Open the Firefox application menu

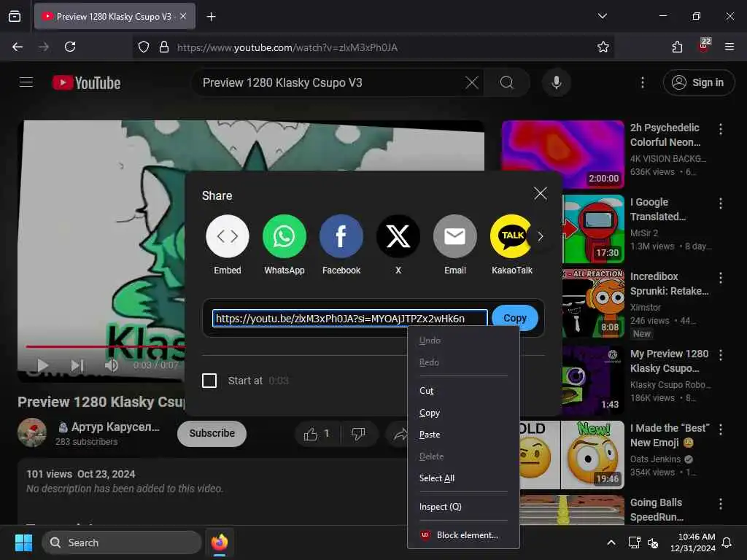[x=729, y=47]
